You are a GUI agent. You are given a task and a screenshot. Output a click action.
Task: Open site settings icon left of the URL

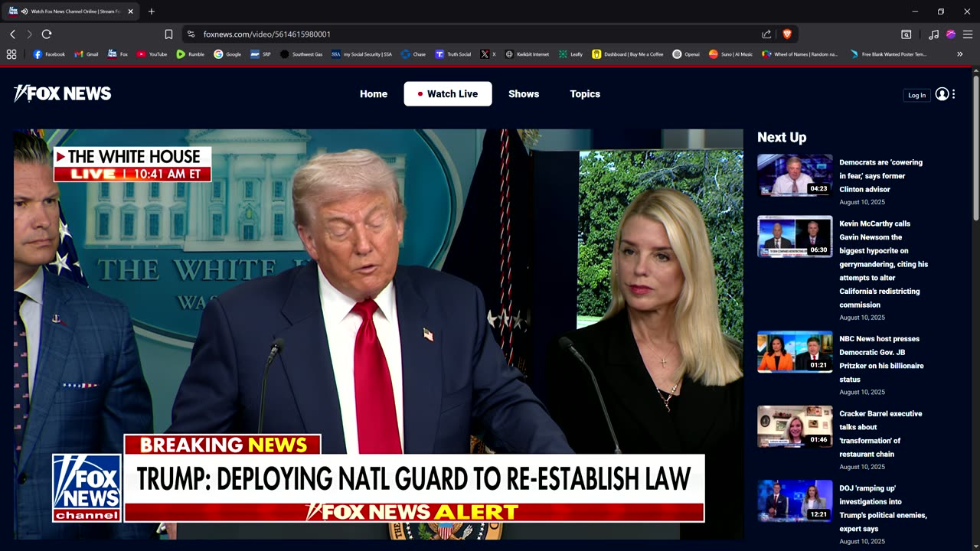tap(191, 34)
